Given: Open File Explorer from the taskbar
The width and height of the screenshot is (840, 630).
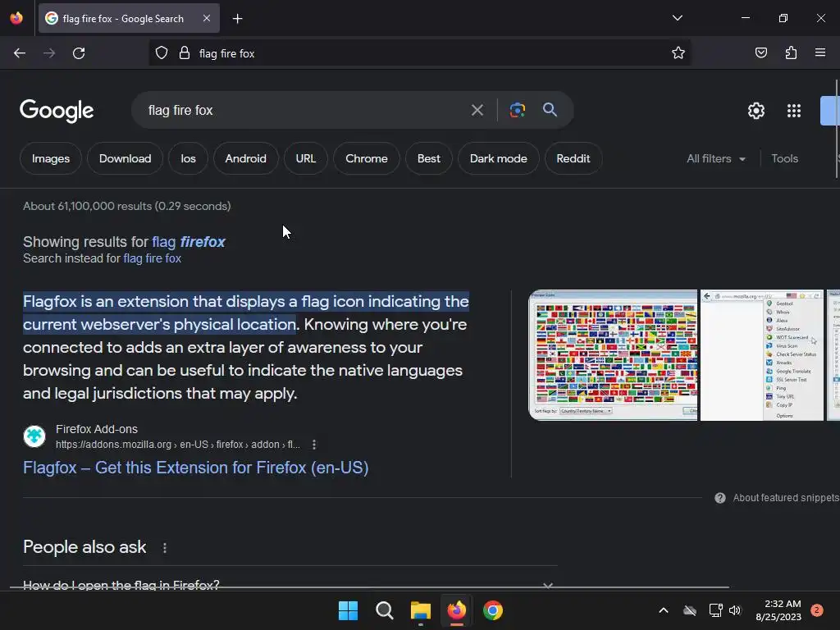Looking at the screenshot, I should (x=421, y=610).
